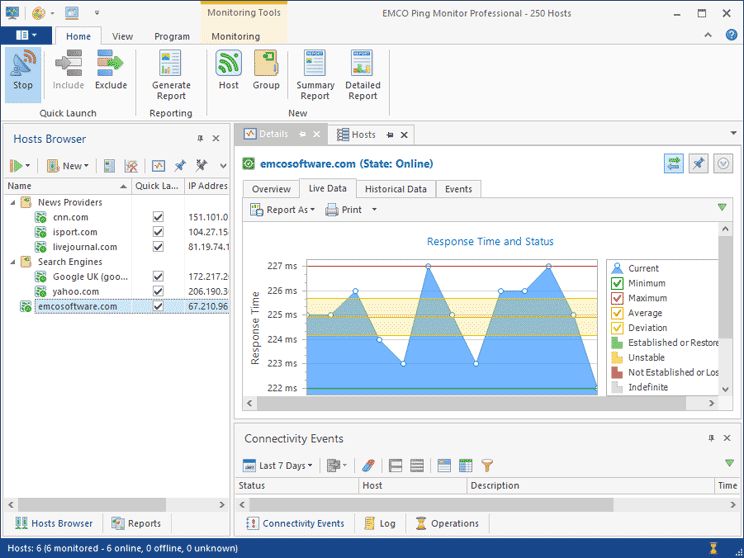This screenshot has height=558, width=744.
Task: Toggle the Maximum legend checkbox
Action: pyautogui.click(x=617, y=298)
